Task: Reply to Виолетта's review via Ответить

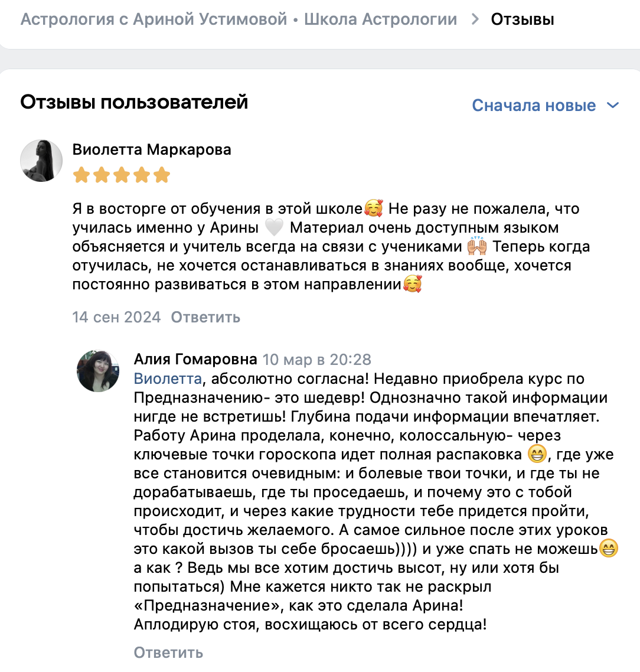Action: 205,317
